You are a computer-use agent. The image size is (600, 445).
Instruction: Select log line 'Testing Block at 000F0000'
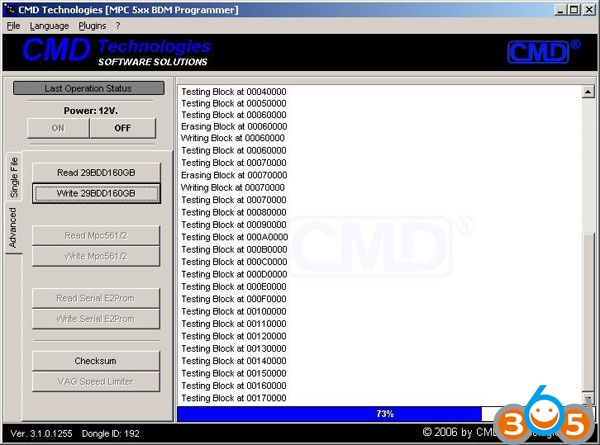233,298
